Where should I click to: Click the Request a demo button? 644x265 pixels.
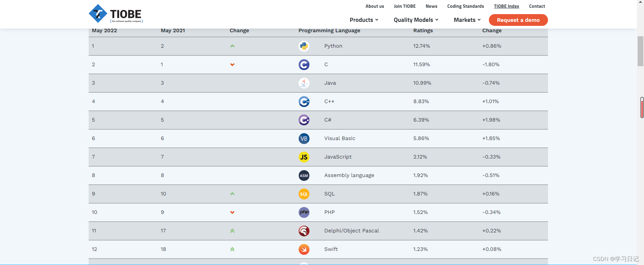[518, 20]
